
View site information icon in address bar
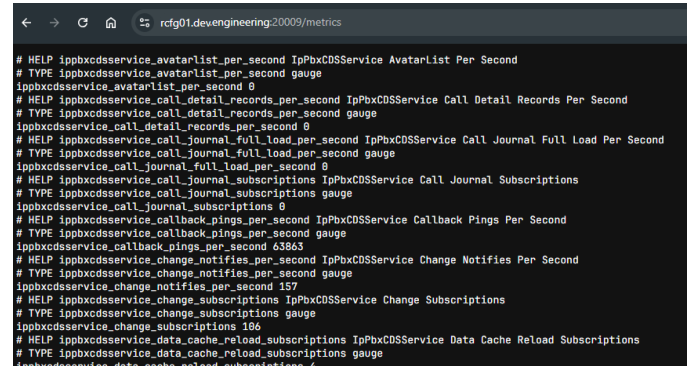click(x=144, y=23)
